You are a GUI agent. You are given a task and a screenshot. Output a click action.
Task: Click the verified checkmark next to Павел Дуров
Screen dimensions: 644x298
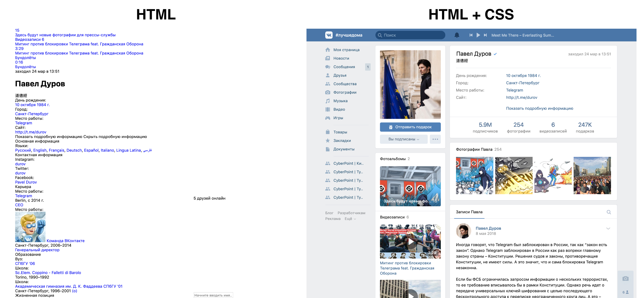(x=495, y=54)
